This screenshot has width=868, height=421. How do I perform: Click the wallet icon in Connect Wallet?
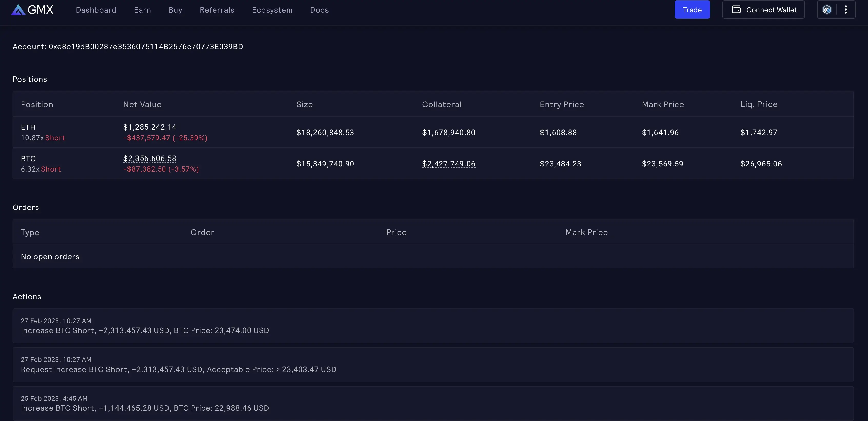click(x=736, y=10)
